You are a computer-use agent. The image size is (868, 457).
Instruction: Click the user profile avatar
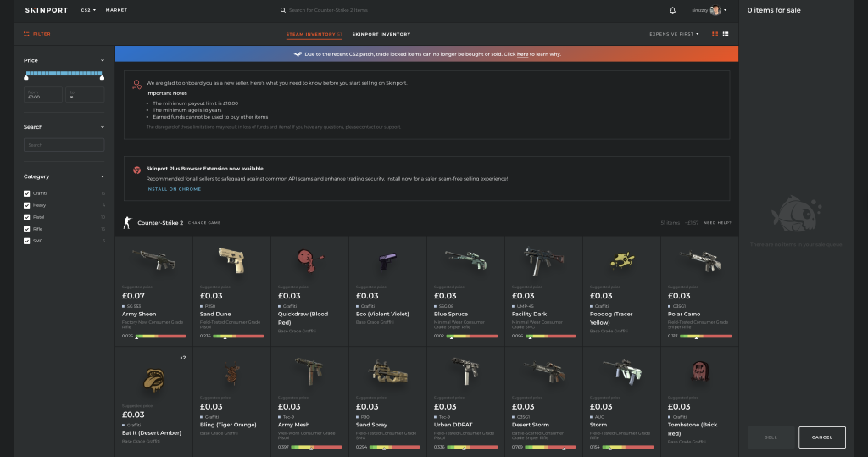point(716,10)
